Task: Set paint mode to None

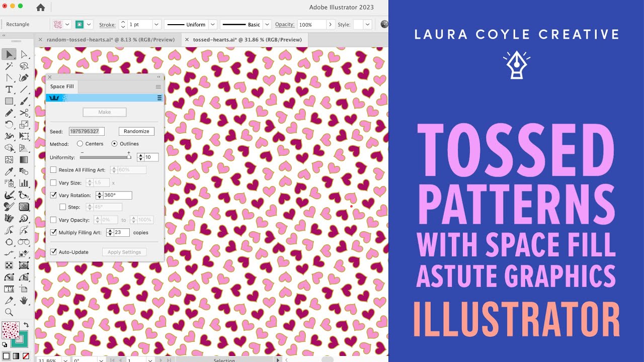Action: coord(26,356)
